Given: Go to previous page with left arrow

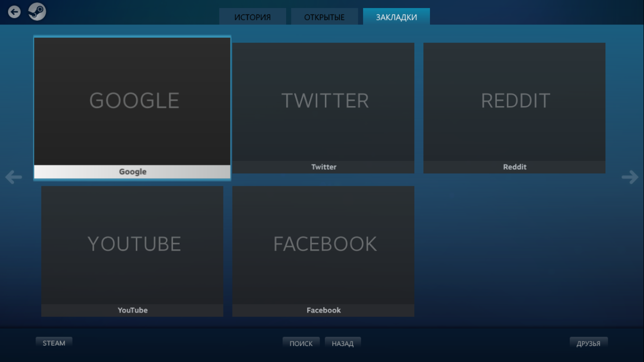Looking at the screenshot, I should click(14, 177).
